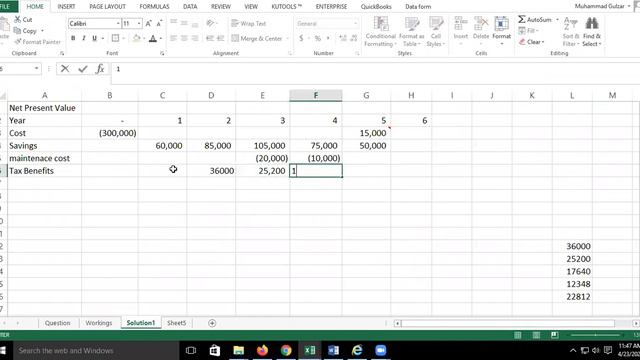Switch to the PAGE LAYOUT tab

tap(107, 7)
